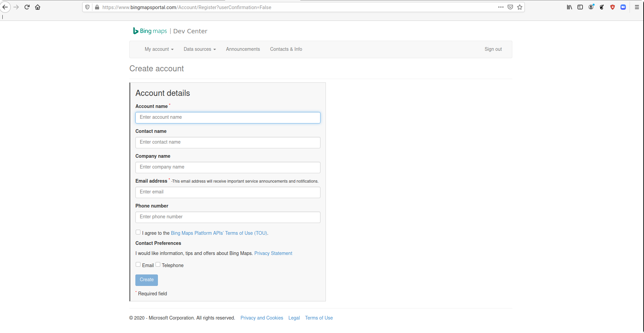
Task: Toggle the sidebar icon in toolbar
Action: pos(580,7)
